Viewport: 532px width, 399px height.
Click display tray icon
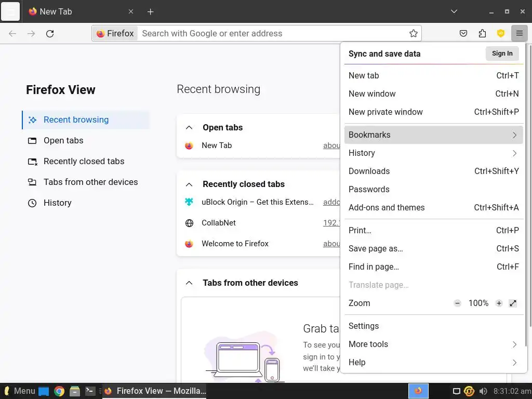(x=456, y=391)
